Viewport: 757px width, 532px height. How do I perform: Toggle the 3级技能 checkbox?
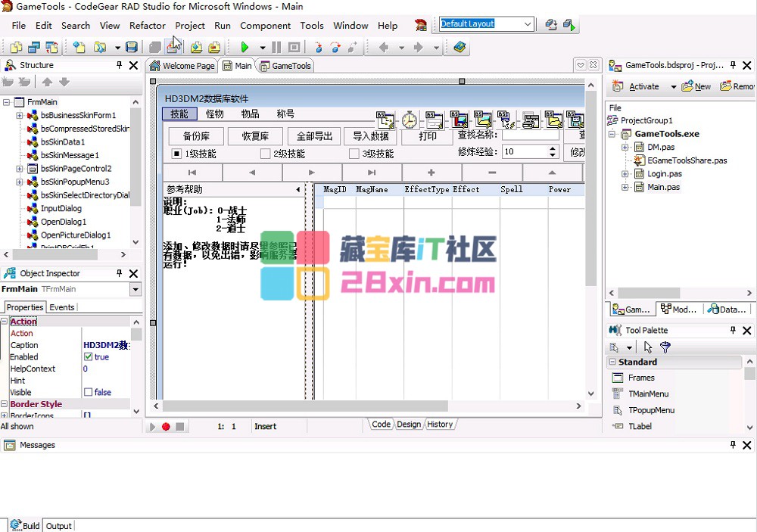[354, 154]
